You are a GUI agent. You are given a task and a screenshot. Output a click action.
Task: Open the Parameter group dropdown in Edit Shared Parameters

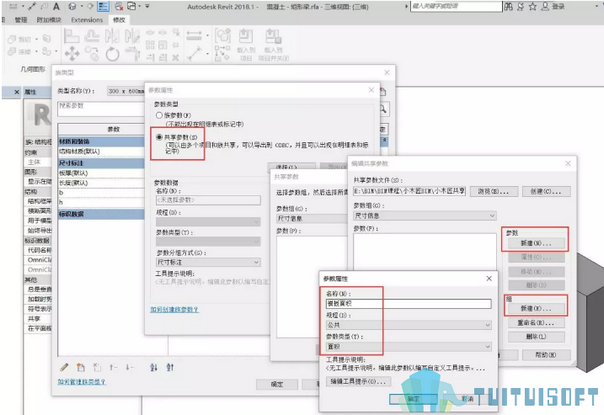(x=425, y=216)
